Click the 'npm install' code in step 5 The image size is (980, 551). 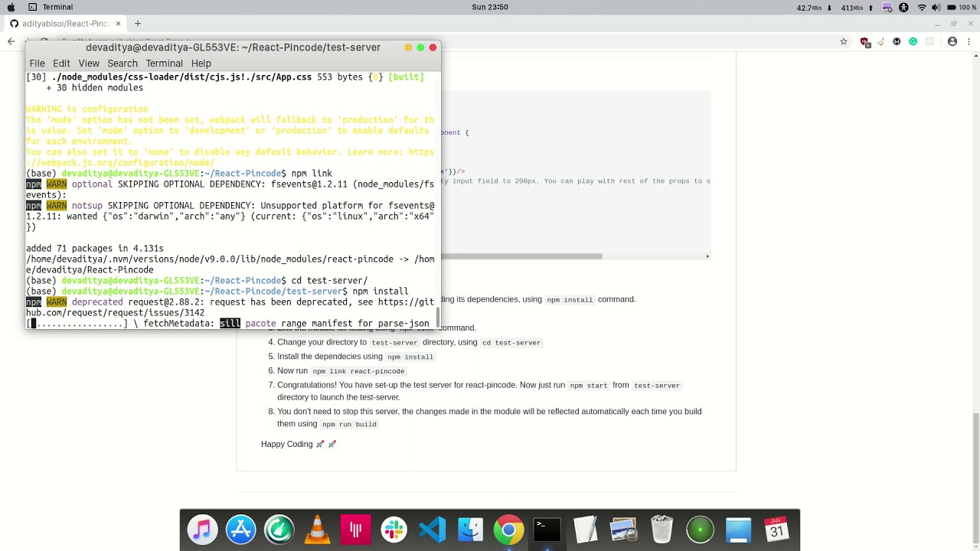(x=410, y=357)
